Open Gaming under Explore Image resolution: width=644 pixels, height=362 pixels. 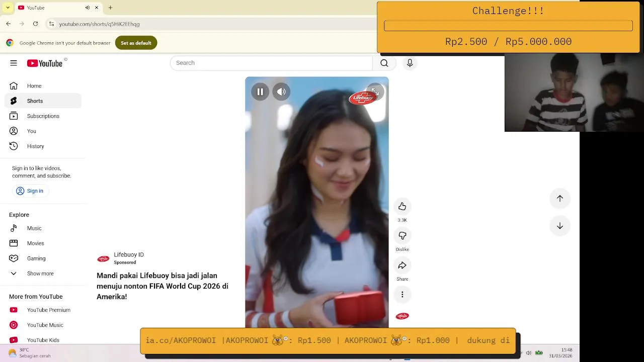(x=43, y=258)
